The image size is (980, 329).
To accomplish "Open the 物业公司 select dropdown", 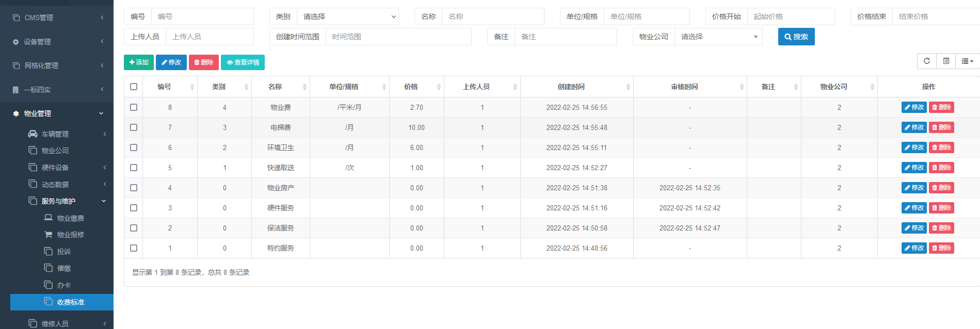I will pyautogui.click(x=718, y=37).
